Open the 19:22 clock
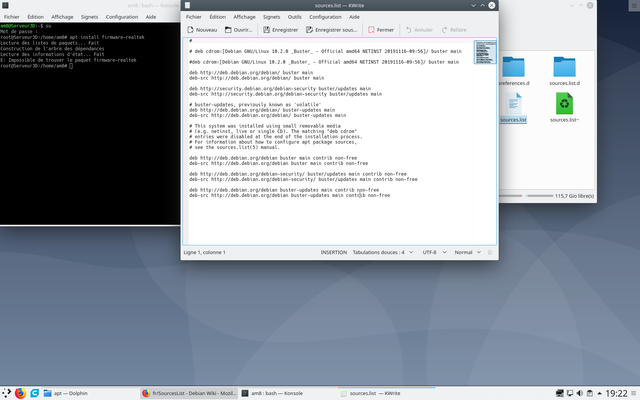The image size is (640, 400). 616,393
